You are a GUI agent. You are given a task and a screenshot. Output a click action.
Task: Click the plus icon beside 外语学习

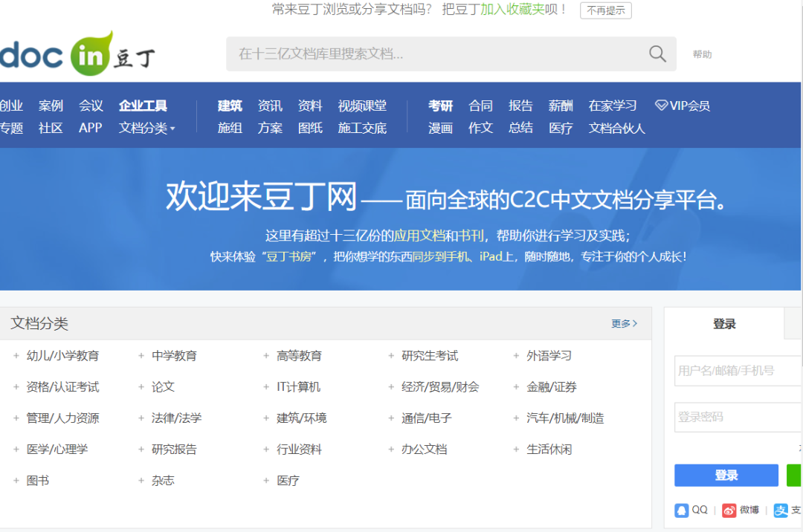(516, 355)
